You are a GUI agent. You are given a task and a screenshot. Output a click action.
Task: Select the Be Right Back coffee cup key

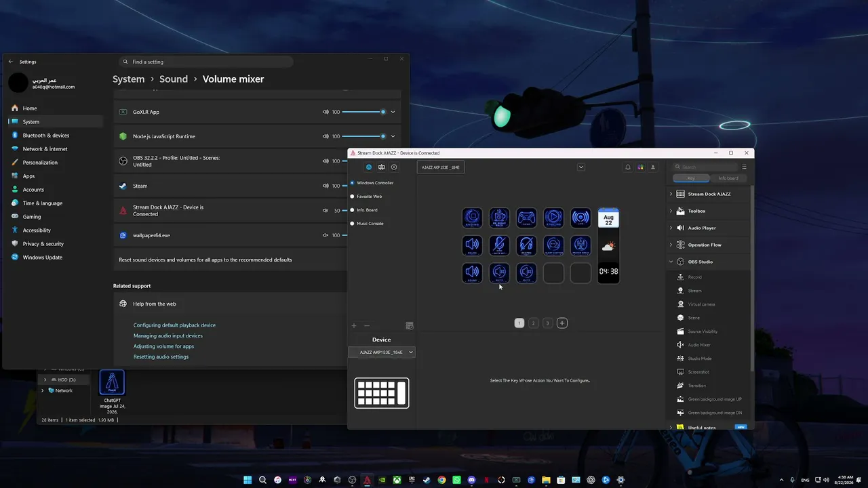click(x=499, y=218)
